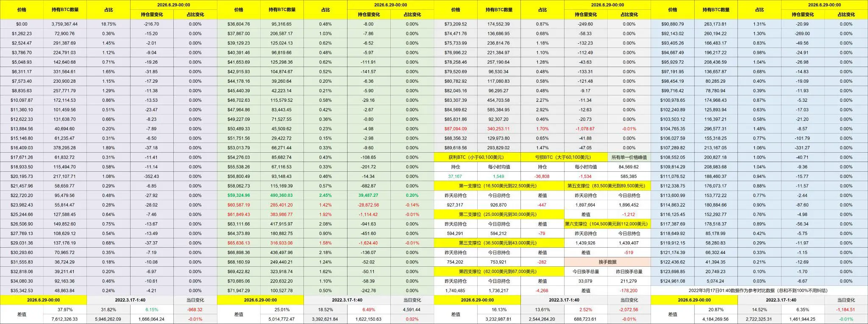
Task: Click the holding change value -216.70
Action: click(x=151, y=24)
